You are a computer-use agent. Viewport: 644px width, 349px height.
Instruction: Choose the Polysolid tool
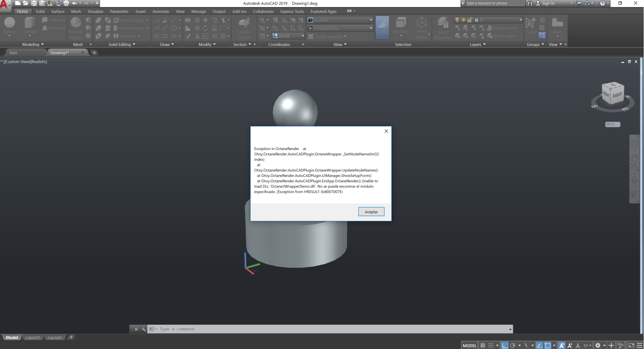click(x=53, y=20)
